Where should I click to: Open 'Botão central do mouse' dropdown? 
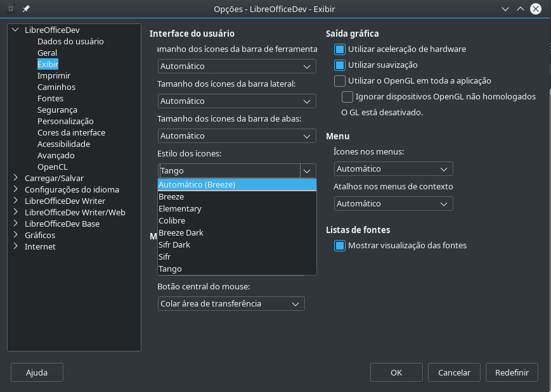click(231, 303)
